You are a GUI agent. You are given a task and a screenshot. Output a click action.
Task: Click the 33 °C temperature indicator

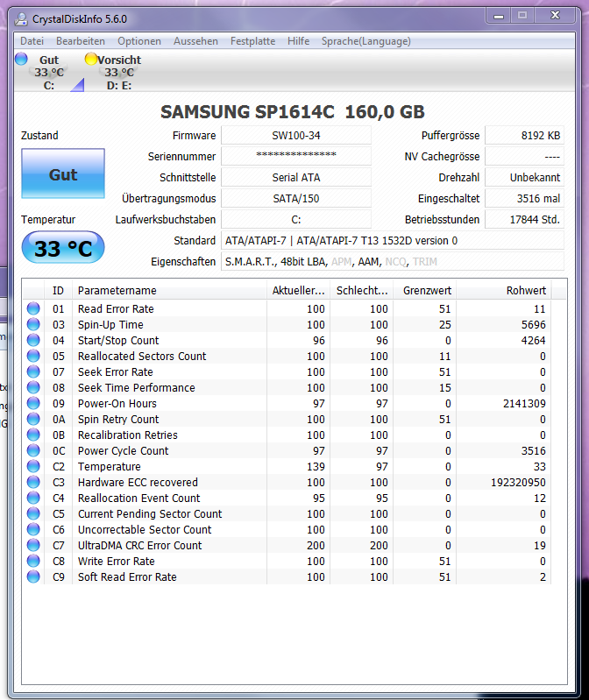pos(63,247)
